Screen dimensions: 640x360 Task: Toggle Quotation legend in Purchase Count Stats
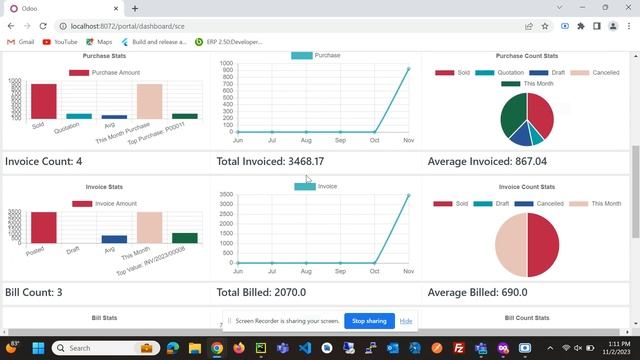pyautogui.click(x=500, y=73)
